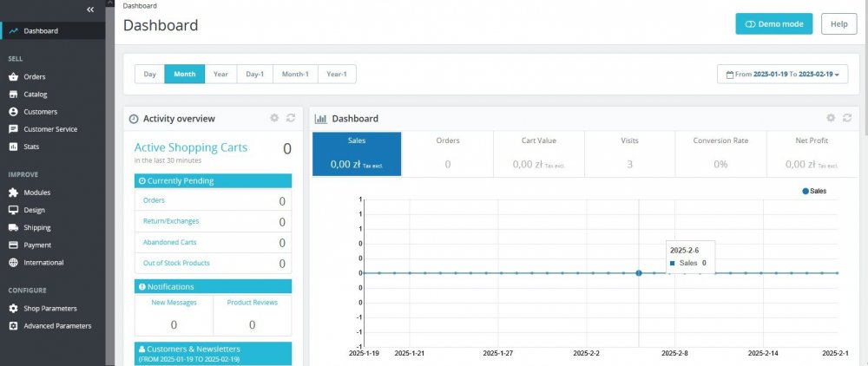
Task: Select the Year-1 period tab
Action: [337, 74]
